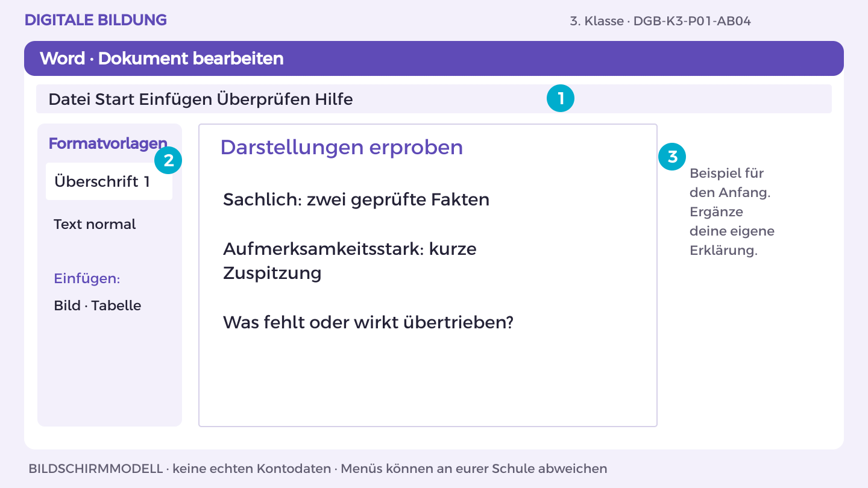The image size is (868, 488).
Task: Open the Überprüfen menu
Action: 263,99
